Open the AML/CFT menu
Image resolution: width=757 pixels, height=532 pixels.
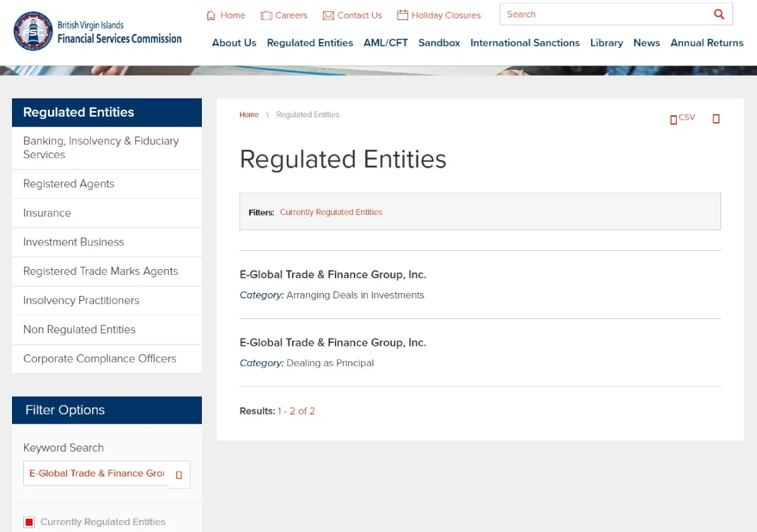tap(385, 43)
